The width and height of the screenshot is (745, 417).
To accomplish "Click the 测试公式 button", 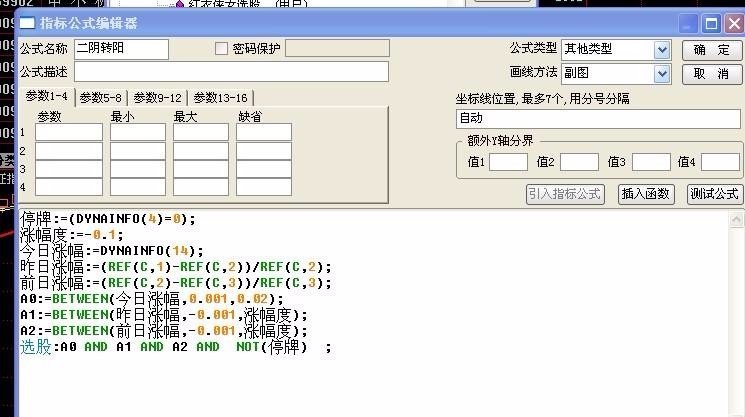I will click(x=715, y=194).
